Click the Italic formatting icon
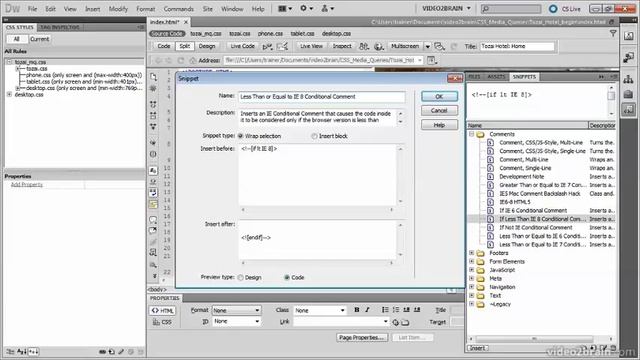Screen dimensions: 640x360 coord(367,310)
